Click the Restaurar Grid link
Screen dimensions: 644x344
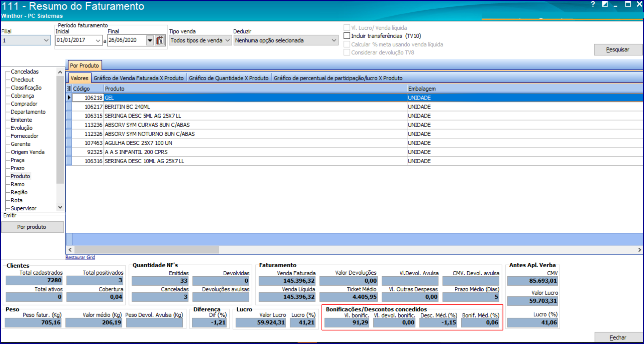[80, 257]
